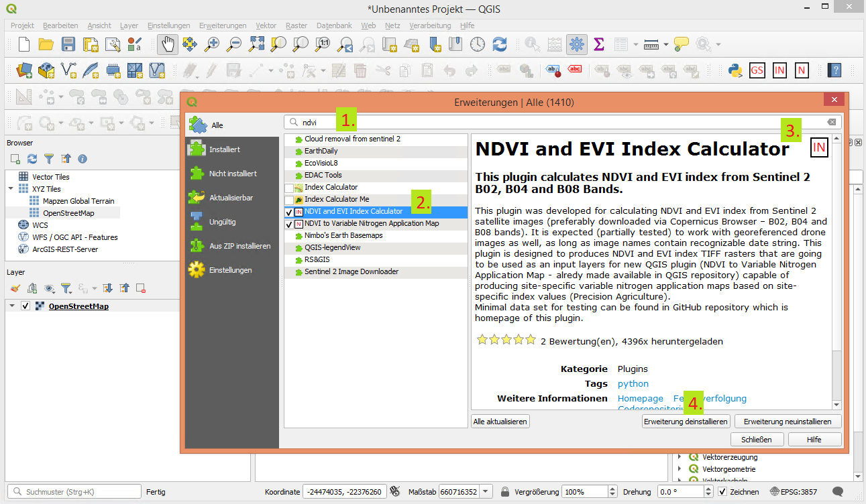Open the Aus ZIP installieren tab
This screenshot has height=504, width=866.
[x=232, y=246]
